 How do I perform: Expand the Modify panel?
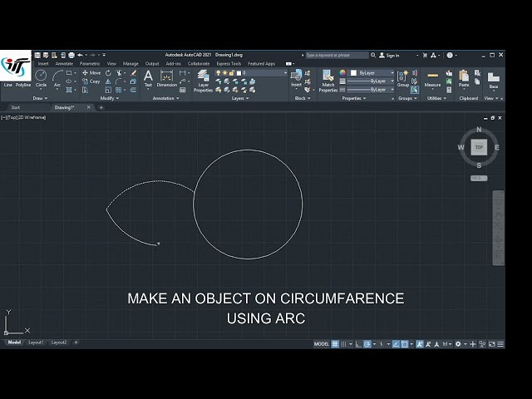click(110, 98)
